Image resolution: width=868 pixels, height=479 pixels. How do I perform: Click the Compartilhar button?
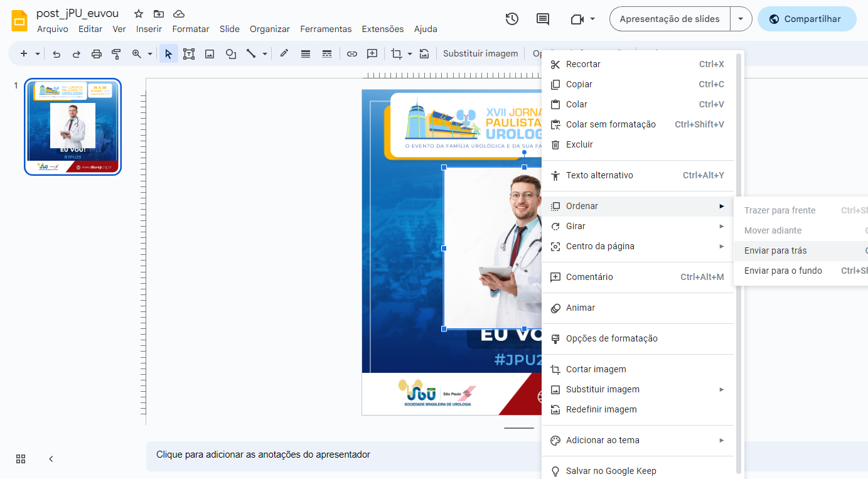(806, 19)
